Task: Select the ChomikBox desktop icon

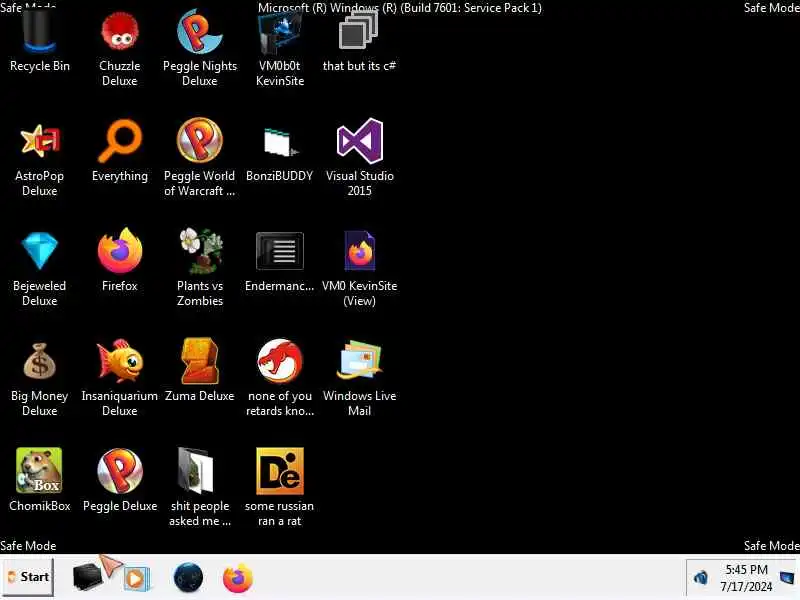Action: [x=39, y=470]
